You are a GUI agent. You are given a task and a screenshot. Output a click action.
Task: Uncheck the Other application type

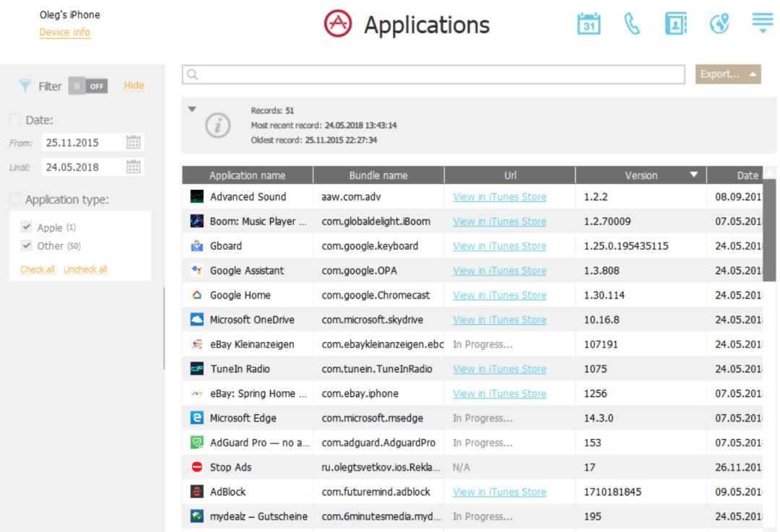[x=27, y=245]
